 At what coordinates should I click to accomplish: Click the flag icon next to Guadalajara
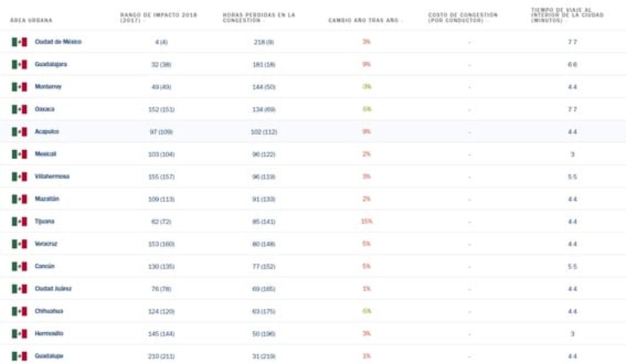click(19, 65)
